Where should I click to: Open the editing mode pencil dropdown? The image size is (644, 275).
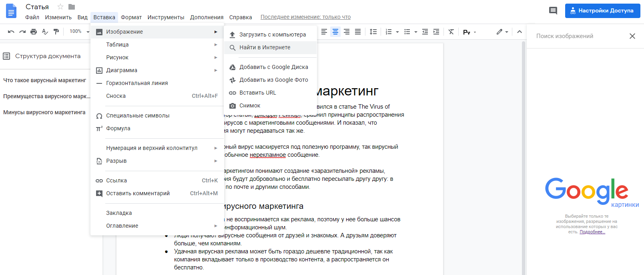[502, 32]
